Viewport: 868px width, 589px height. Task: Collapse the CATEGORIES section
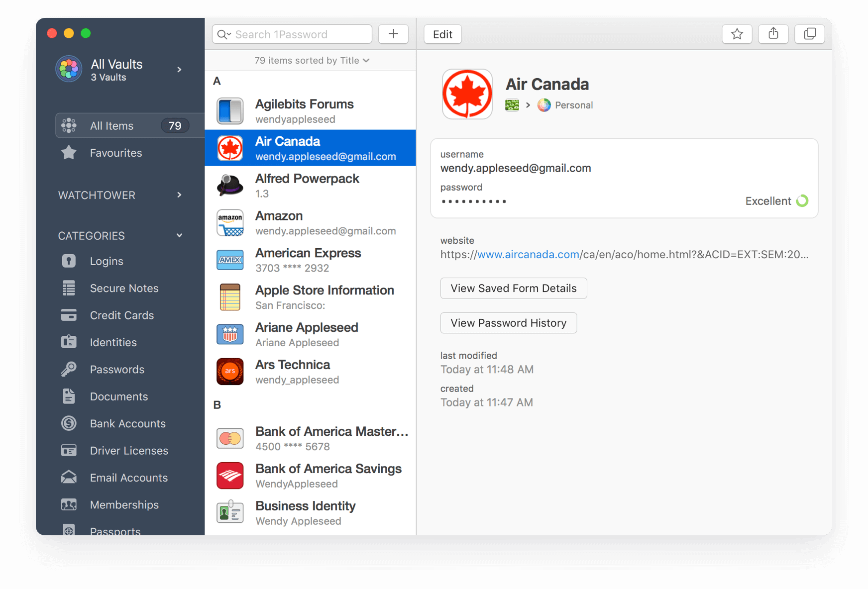tap(179, 235)
